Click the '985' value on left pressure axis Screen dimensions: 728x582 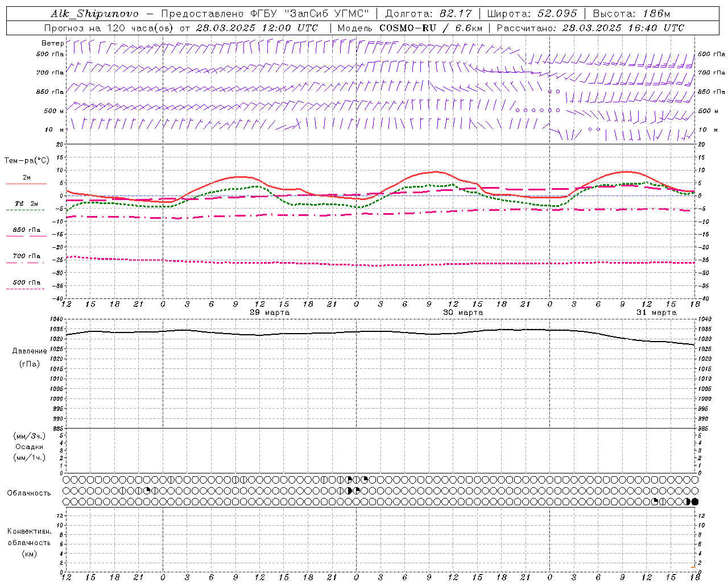[x=59, y=429]
